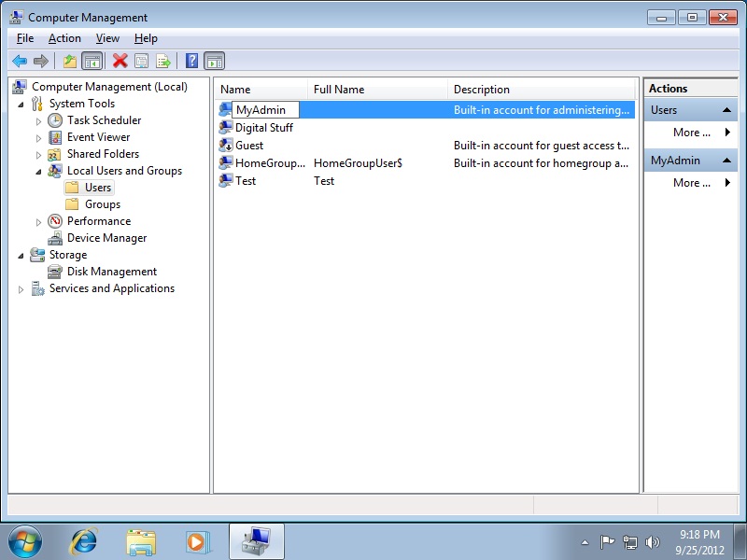Select the Digital Stuff user
This screenshot has height=560, width=747.
(x=264, y=128)
